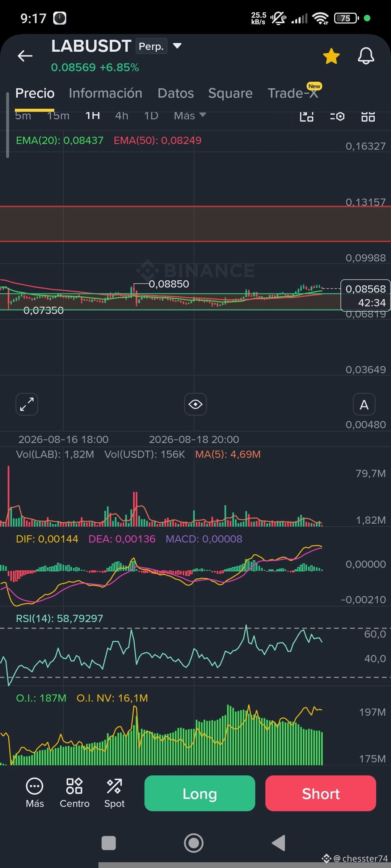
Task: Tap the 0,08850 high price marker
Action: tap(169, 284)
